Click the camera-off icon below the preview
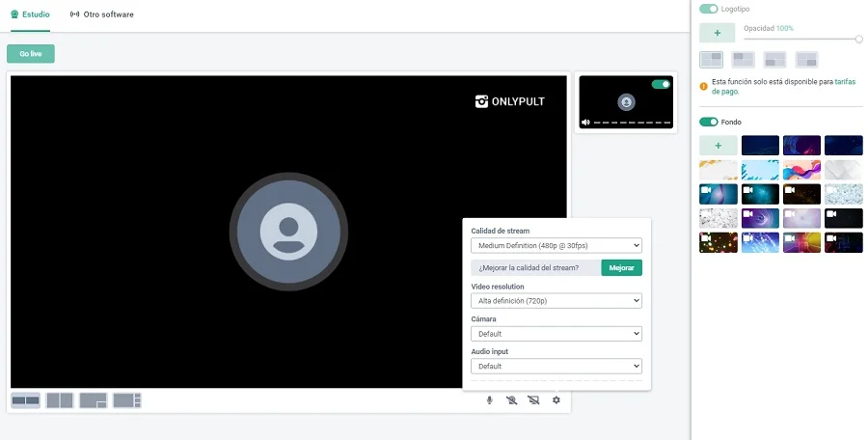Viewport: 868px width, 440px height. point(511,400)
